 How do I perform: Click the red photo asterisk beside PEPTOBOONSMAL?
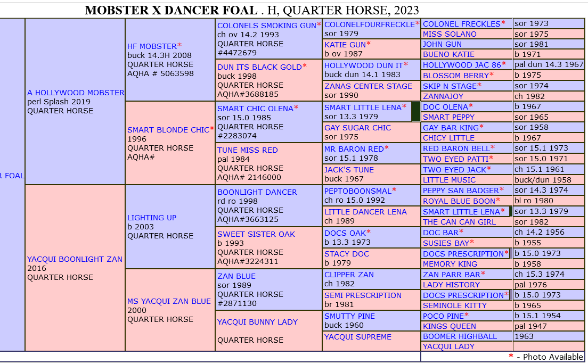click(394, 190)
